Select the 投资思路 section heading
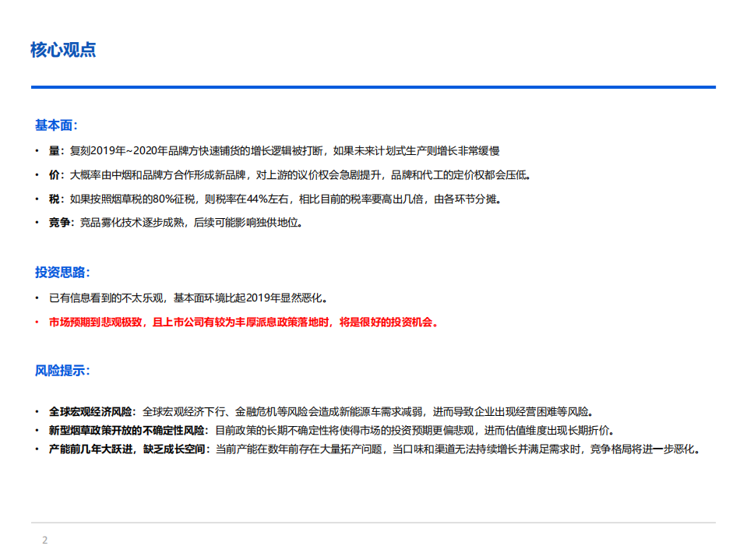Image resolution: width=747 pixels, height=560 pixels. coord(62,272)
